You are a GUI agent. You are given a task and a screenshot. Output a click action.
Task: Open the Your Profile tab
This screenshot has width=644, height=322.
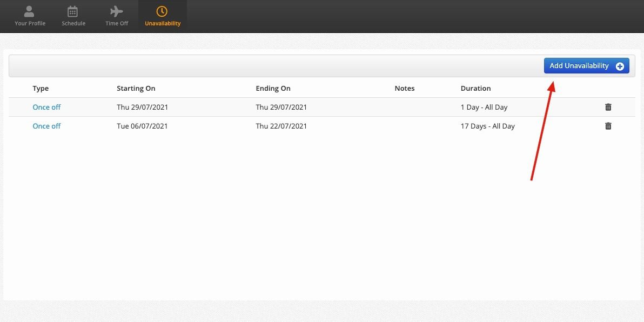[x=30, y=16]
